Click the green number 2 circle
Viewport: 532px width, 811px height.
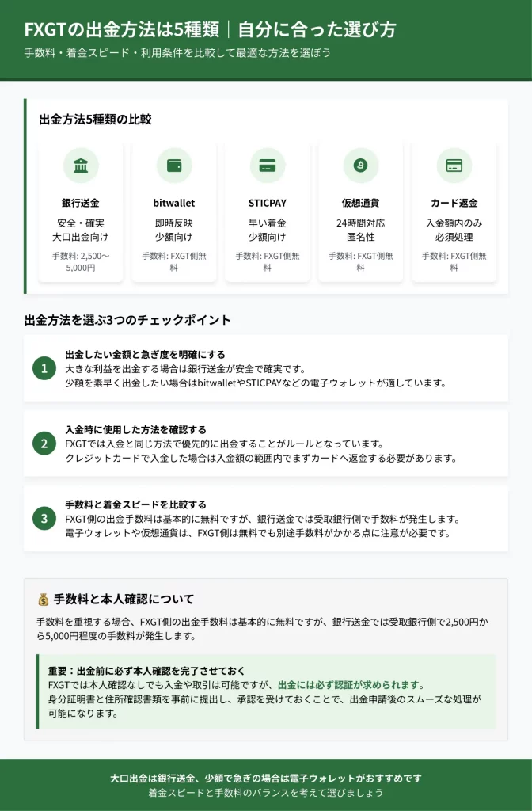coord(44,444)
